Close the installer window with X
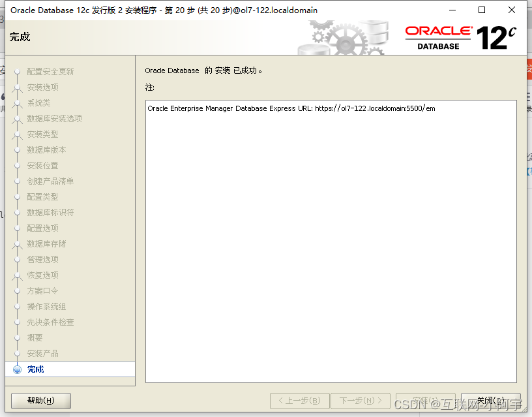 [x=512, y=10]
